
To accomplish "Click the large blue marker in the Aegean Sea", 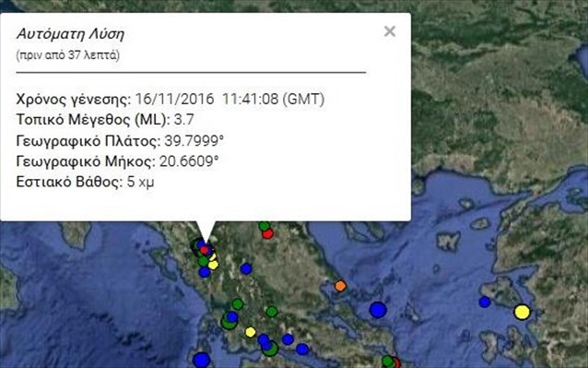I will pos(378,310).
